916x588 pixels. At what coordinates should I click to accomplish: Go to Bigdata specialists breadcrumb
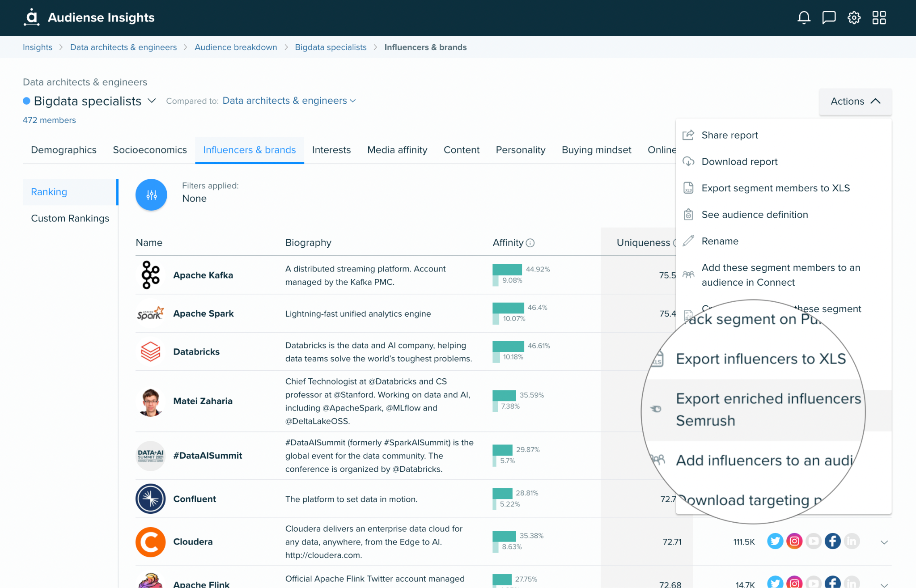pos(331,47)
